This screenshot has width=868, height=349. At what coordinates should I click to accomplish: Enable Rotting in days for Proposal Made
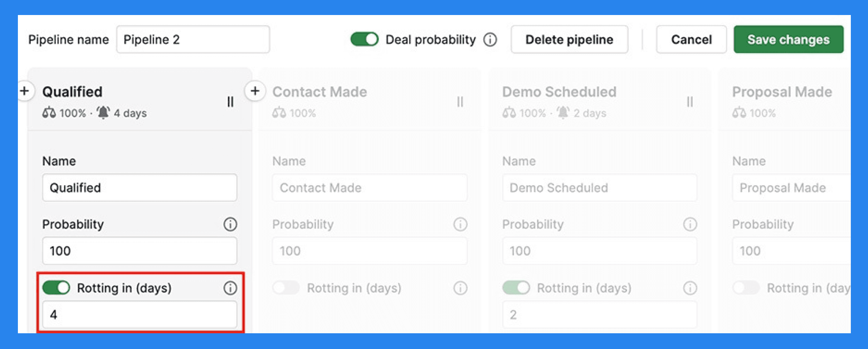[746, 288]
